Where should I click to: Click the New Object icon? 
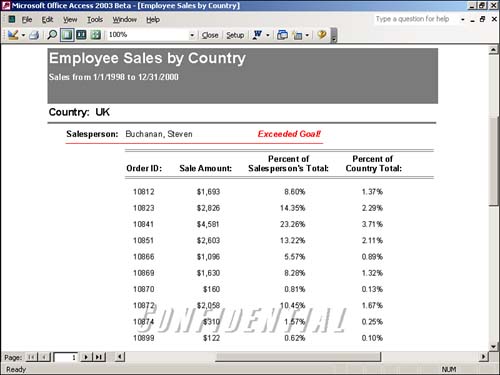point(297,35)
